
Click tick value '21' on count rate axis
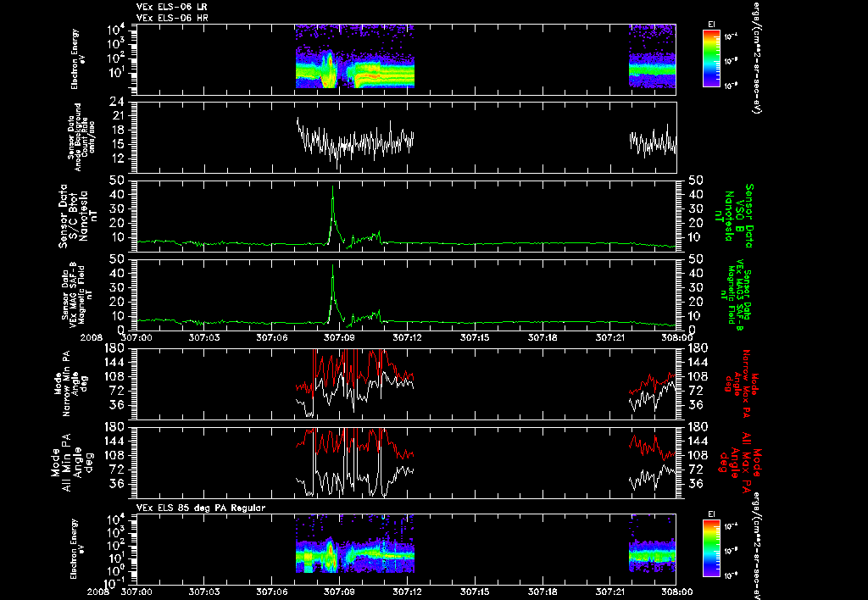[x=119, y=116]
